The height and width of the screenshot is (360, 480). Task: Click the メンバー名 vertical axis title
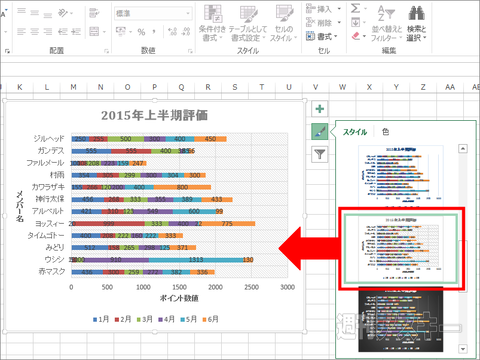20,206
